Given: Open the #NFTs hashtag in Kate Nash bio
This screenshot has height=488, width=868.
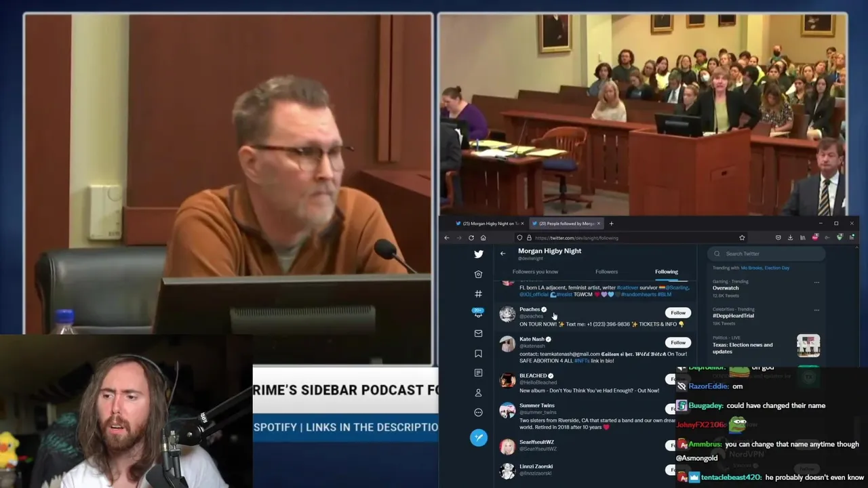Looking at the screenshot, I should (581, 361).
